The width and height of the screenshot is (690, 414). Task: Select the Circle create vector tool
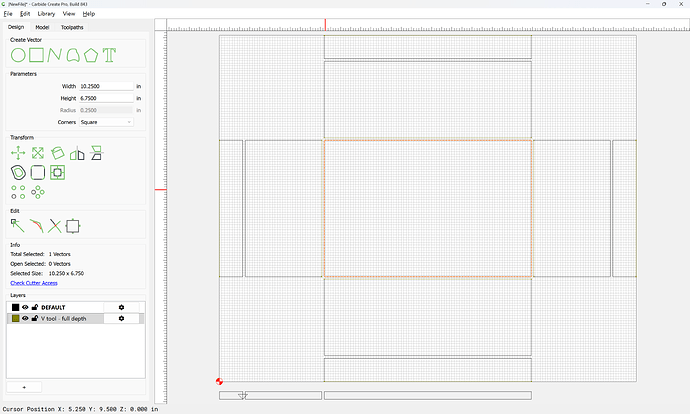coord(18,55)
